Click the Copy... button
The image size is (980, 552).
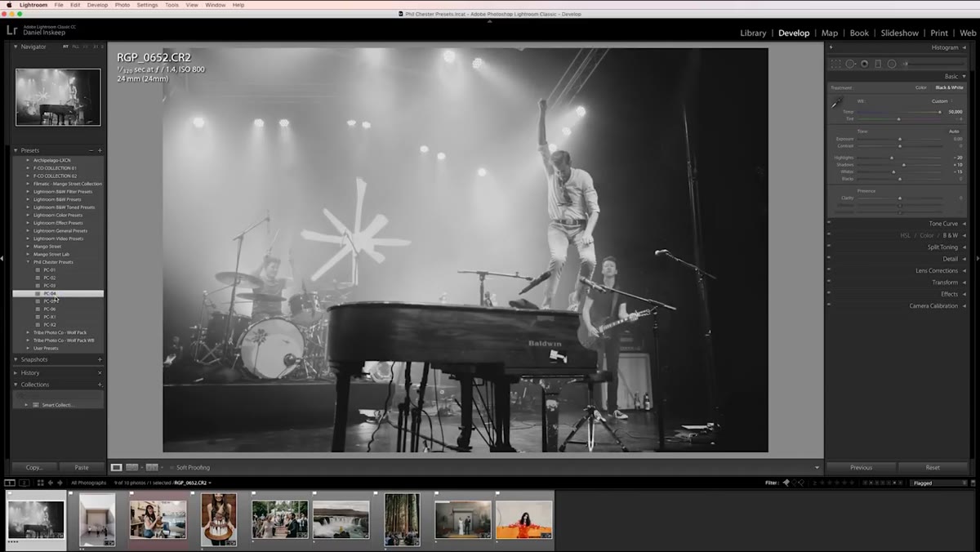pos(34,467)
